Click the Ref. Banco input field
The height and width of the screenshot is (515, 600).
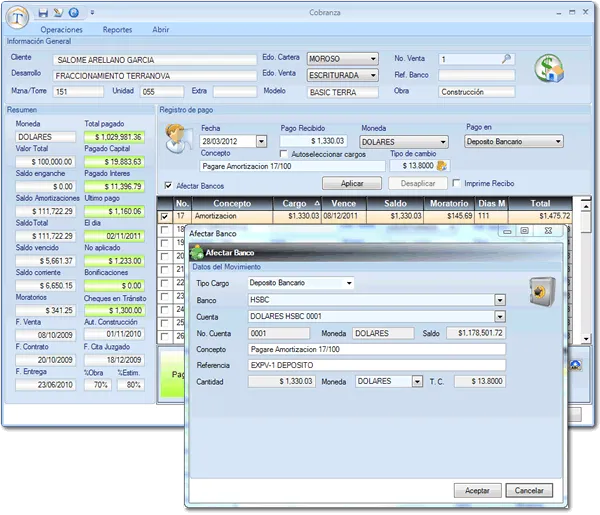476,75
